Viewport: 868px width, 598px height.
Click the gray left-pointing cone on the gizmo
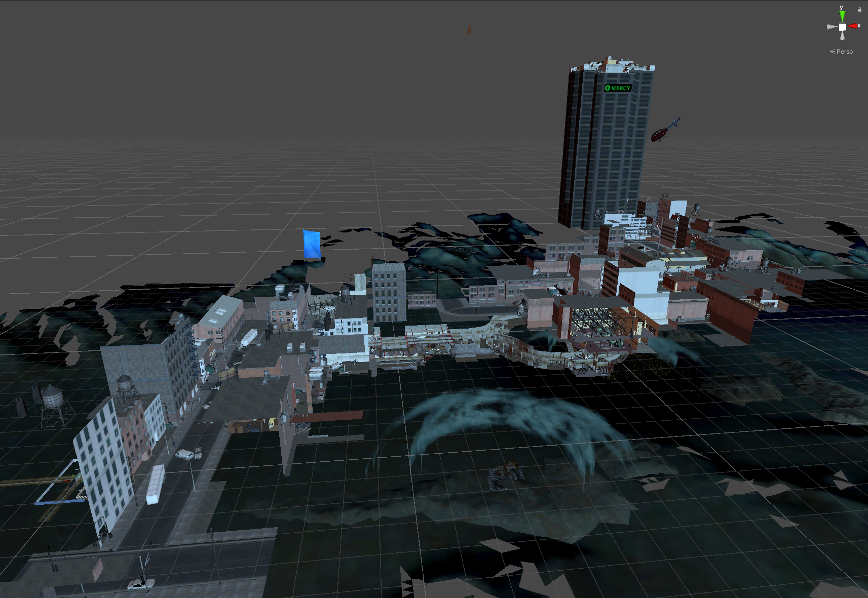pyautogui.click(x=832, y=27)
